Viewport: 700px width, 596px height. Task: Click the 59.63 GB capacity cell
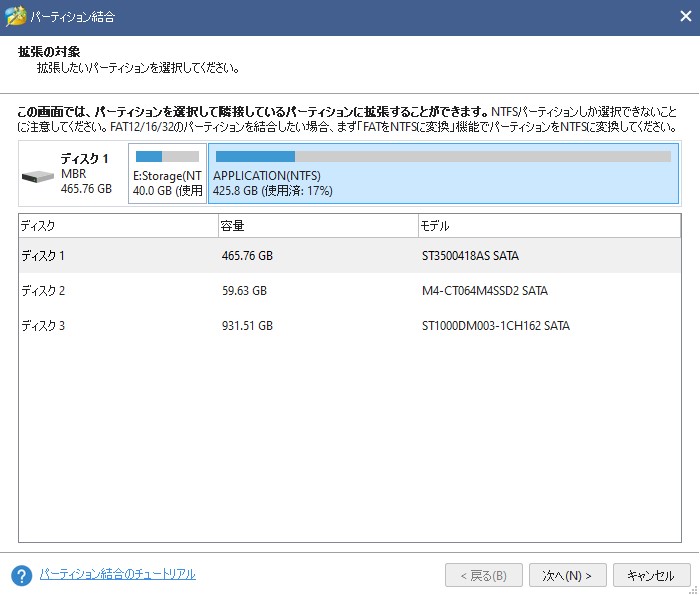tap(244, 291)
